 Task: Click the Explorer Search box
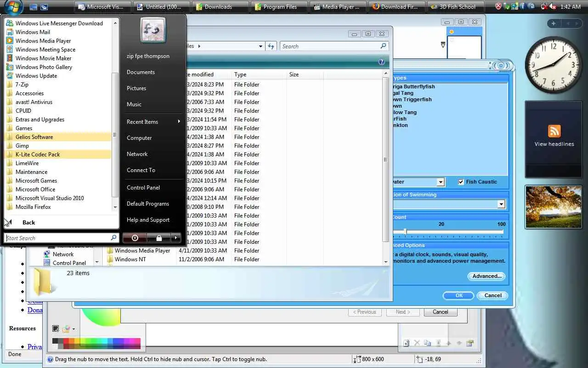click(x=334, y=46)
